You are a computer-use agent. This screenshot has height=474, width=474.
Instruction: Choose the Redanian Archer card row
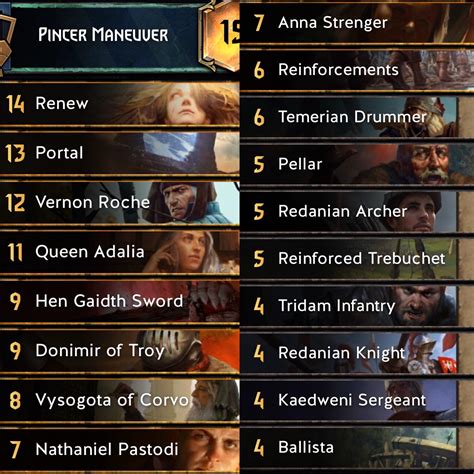pos(348,211)
